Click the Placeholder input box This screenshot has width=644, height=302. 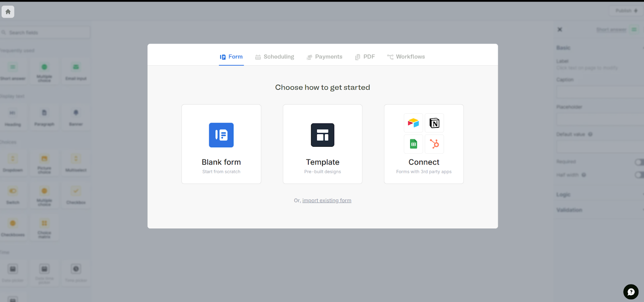pyautogui.click(x=600, y=119)
